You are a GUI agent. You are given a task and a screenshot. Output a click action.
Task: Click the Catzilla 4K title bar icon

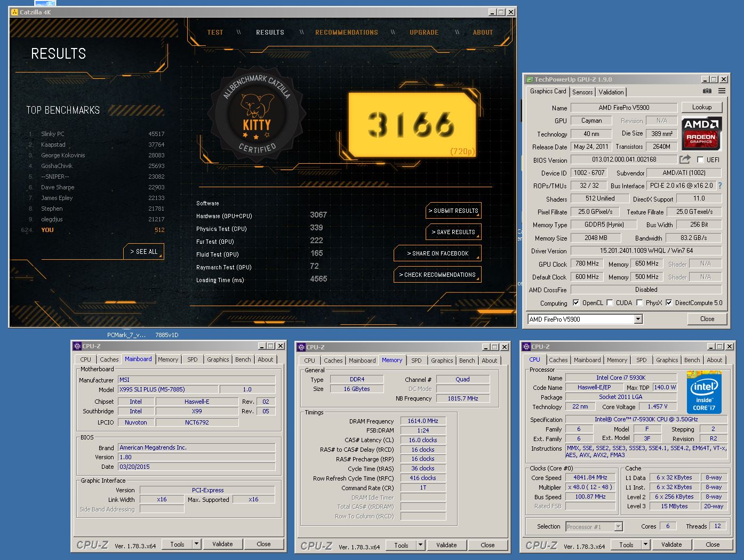14,12
